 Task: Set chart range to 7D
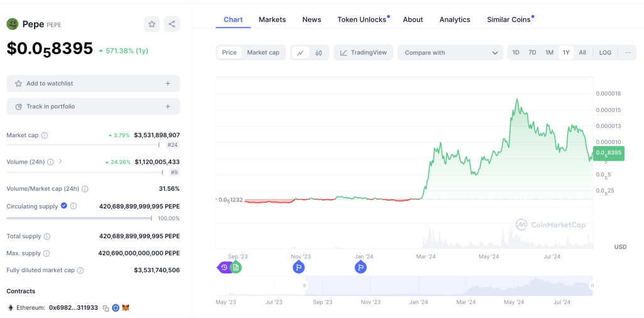click(532, 53)
